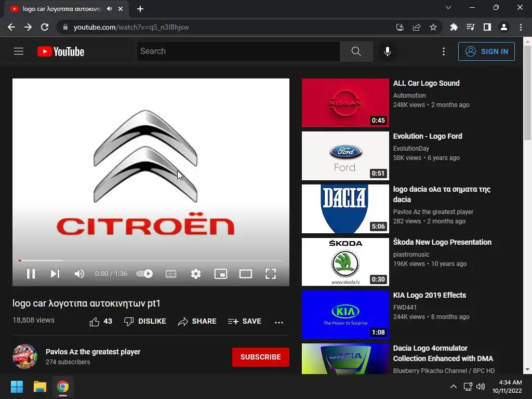Subscribe to Pavlos Az channel
Viewport: 532px width, 399px height.
[x=261, y=357]
